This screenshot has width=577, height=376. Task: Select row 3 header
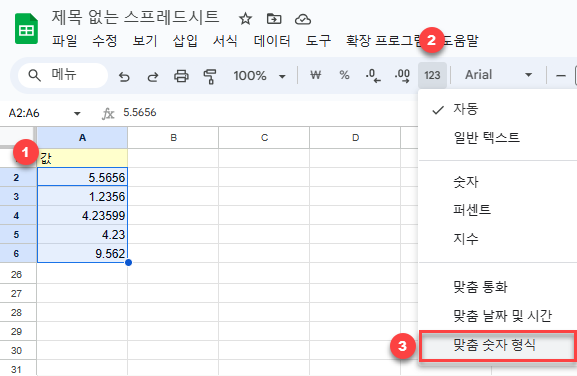[x=17, y=196]
